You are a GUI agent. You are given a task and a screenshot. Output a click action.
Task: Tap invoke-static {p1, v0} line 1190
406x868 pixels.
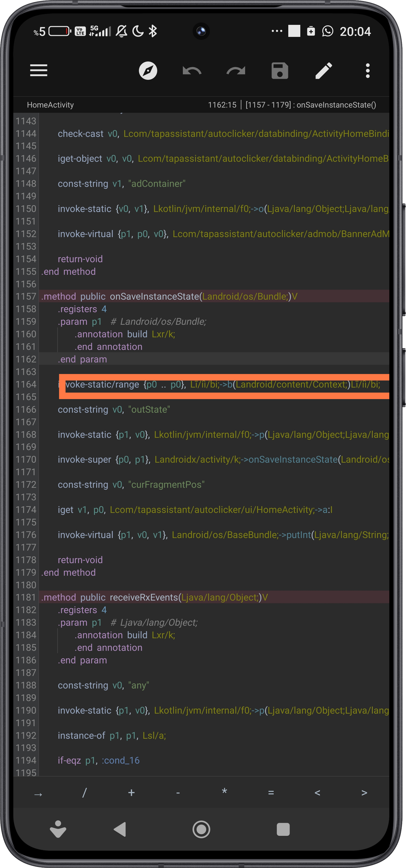click(x=223, y=710)
